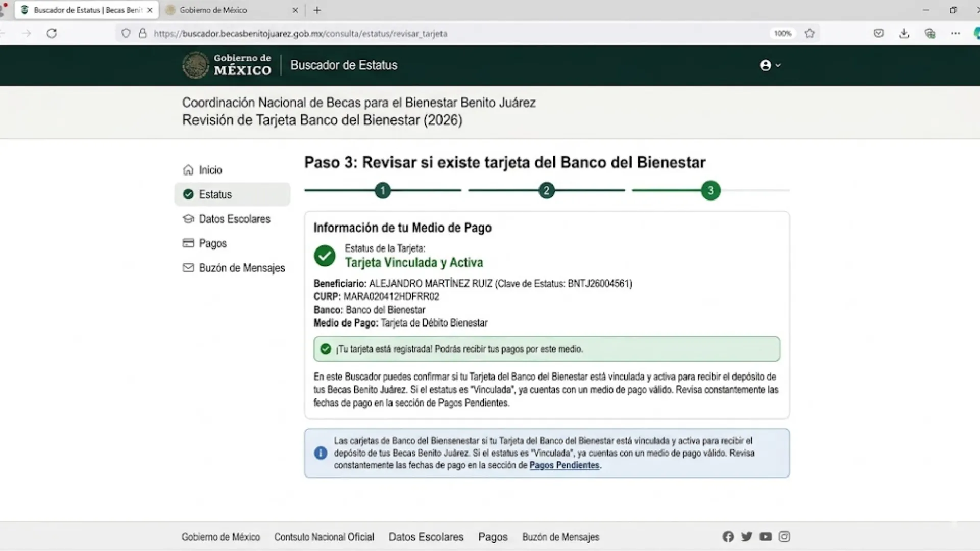This screenshot has width=980, height=551.
Task: Click the blue information icon
Action: tap(321, 453)
